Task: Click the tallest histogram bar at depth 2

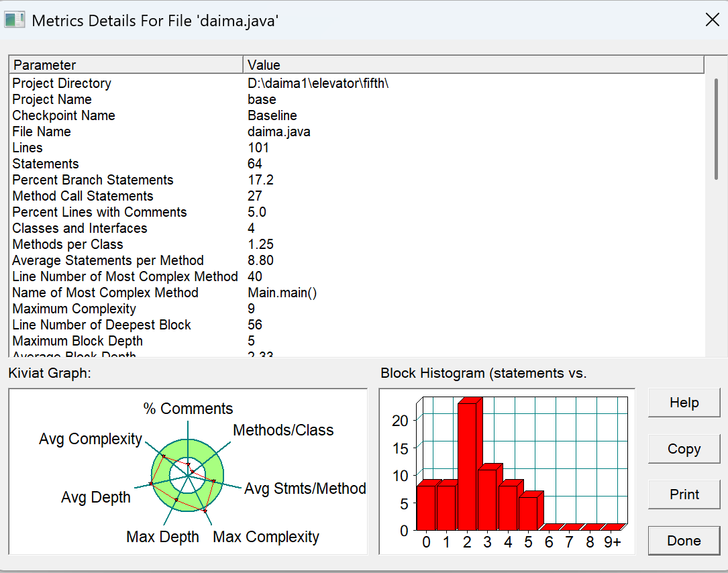Action: (x=470, y=464)
